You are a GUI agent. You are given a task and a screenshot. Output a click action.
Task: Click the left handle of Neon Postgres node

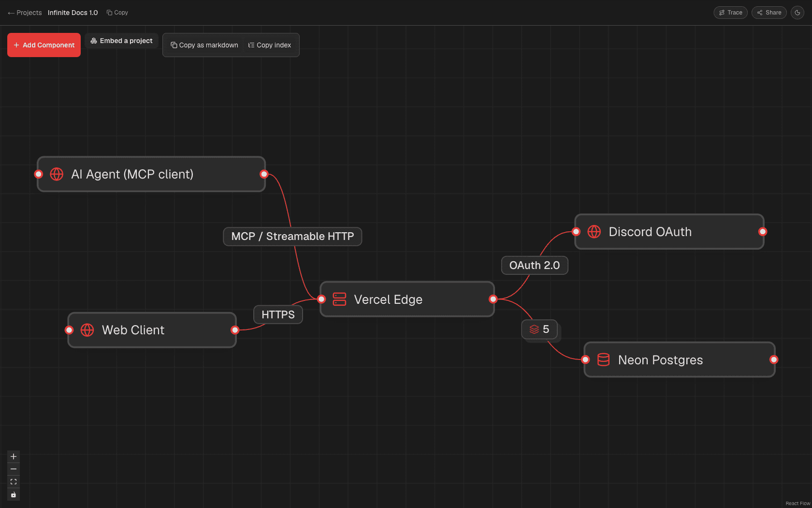point(585,359)
